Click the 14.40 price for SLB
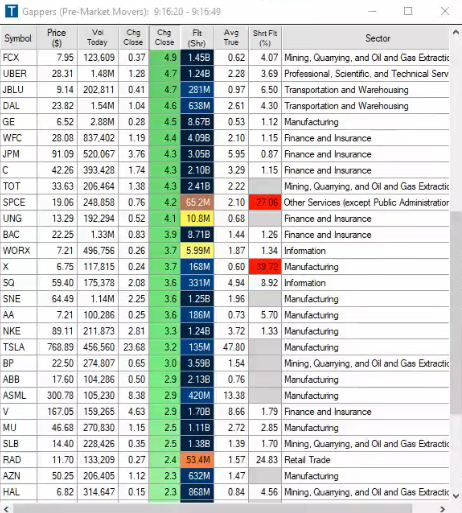 [x=57, y=444]
